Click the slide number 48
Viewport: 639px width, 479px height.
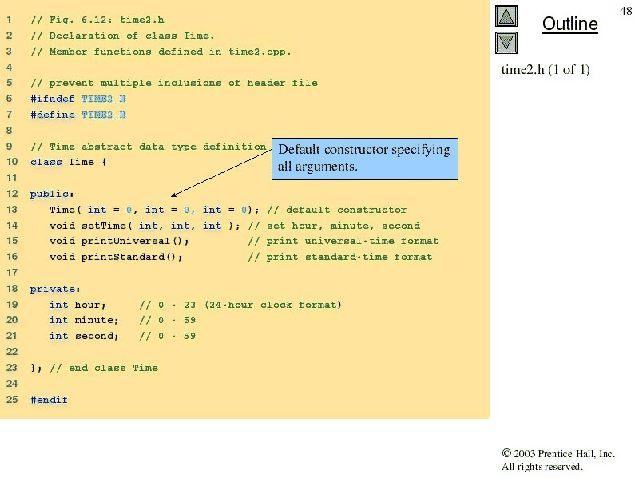click(626, 9)
